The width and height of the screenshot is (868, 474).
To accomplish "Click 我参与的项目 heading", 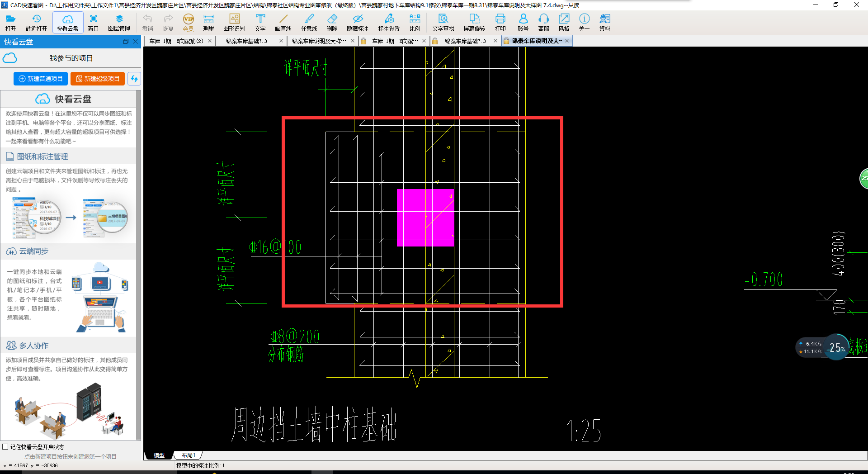I will [x=71, y=58].
